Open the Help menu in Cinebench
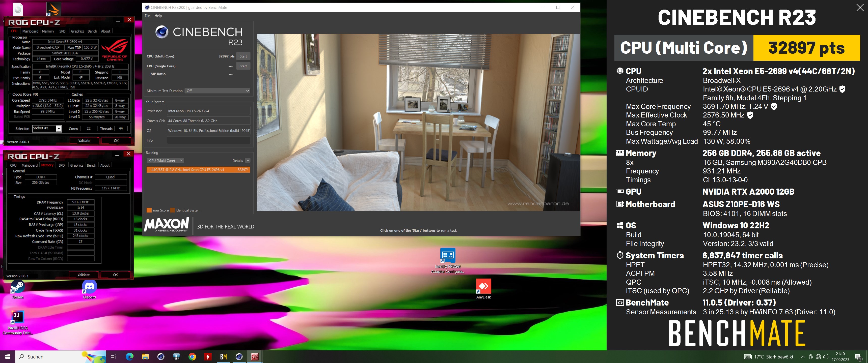 158,15
